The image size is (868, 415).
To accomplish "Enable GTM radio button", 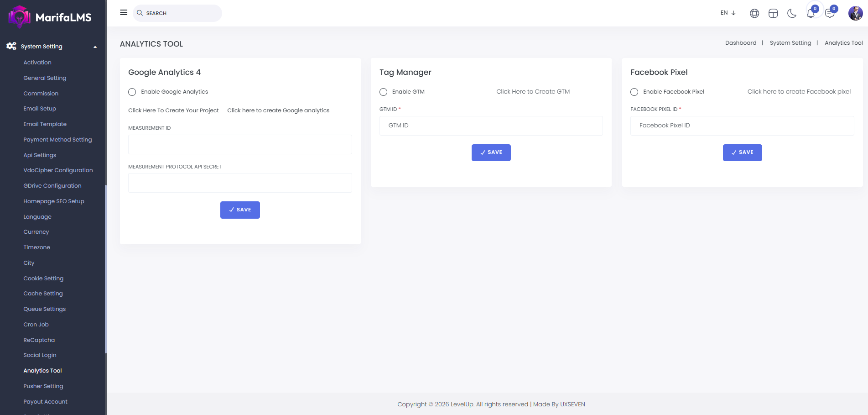I will (x=384, y=92).
